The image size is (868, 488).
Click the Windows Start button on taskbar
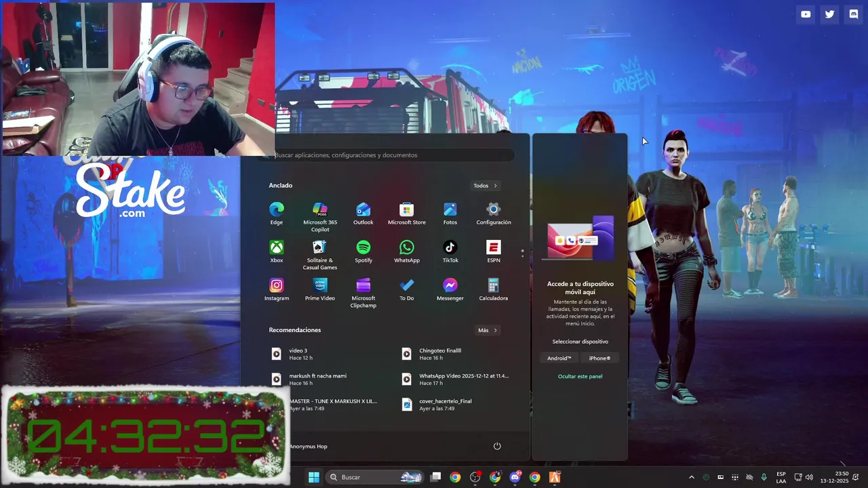(x=314, y=477)
